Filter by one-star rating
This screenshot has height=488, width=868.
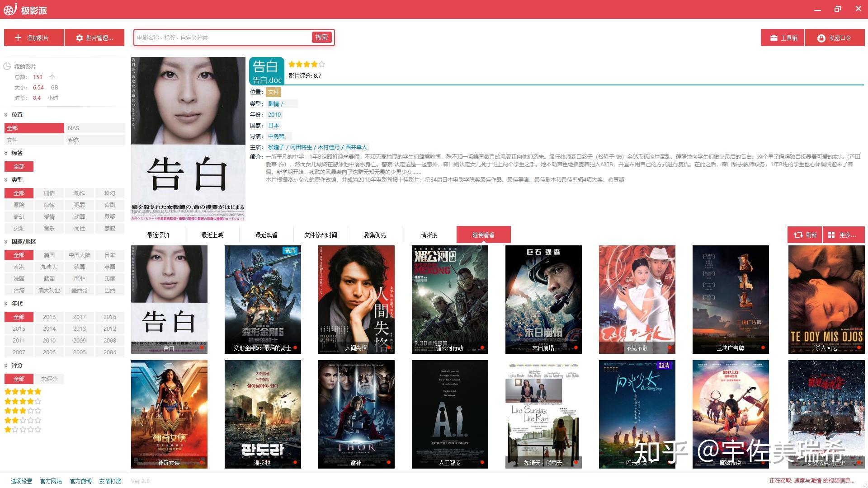(23, 430)
